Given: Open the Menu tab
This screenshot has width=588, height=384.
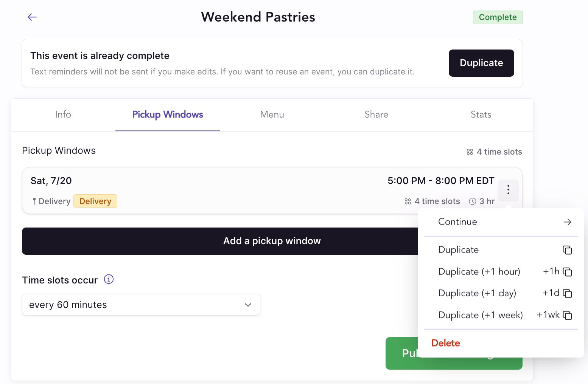Looking at the screenshot, I should [272, 115].
